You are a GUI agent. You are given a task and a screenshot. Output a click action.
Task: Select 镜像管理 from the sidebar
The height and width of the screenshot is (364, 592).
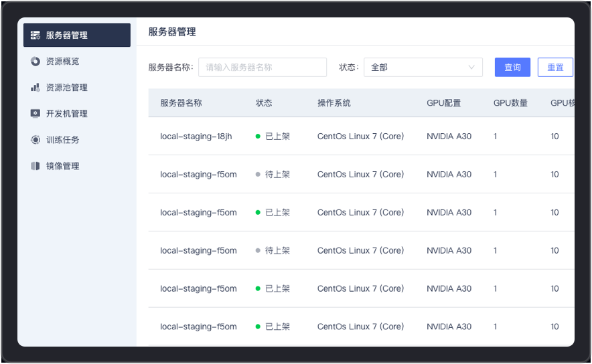point(62,166)
